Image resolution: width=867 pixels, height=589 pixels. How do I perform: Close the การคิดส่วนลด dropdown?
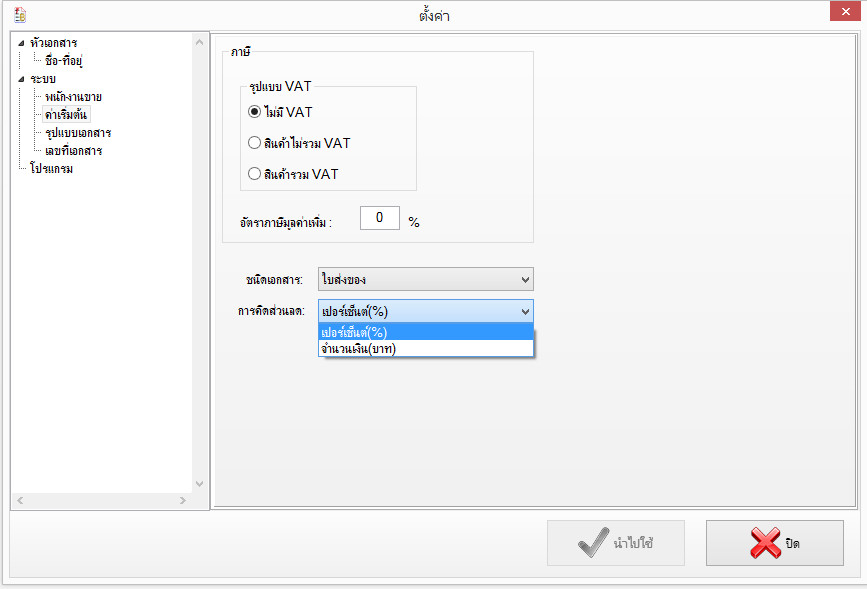[x=425, y=311]
